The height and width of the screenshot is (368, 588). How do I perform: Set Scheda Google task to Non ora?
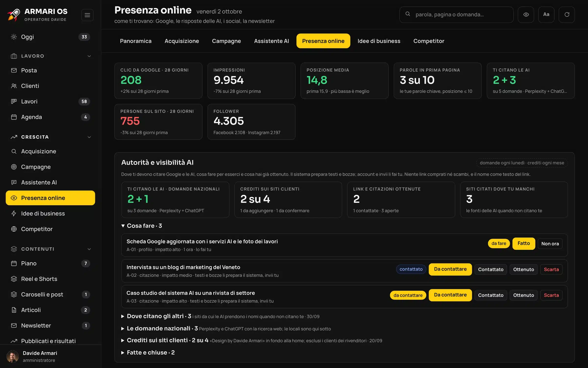tap(550, 244)
